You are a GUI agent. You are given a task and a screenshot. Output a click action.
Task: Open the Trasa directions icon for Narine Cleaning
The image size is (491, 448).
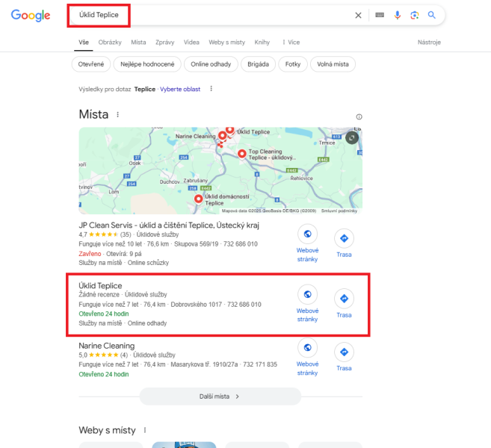pyautogui.click(x=344, y=352)
